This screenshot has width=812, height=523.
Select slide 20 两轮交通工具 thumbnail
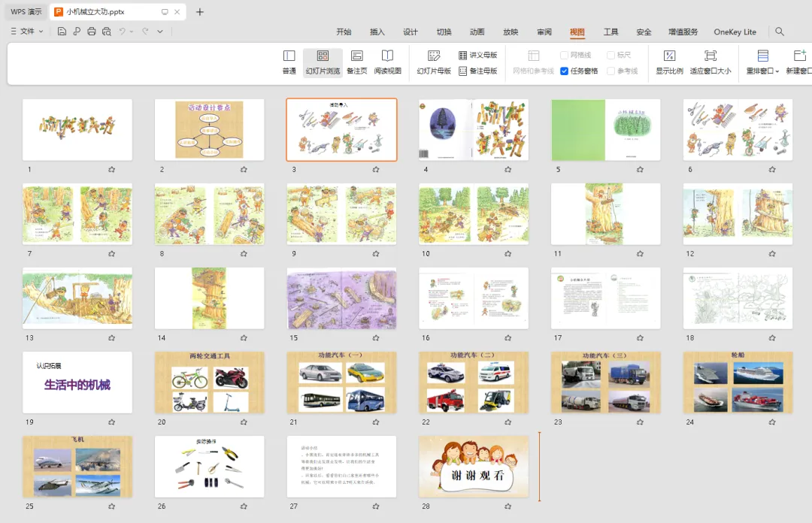coord(209,382)
